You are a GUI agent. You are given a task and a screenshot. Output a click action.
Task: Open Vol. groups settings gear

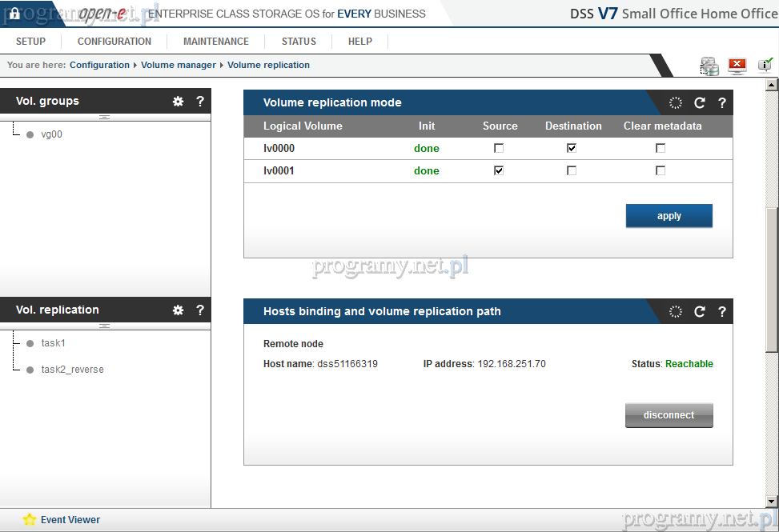pos(178,102)
